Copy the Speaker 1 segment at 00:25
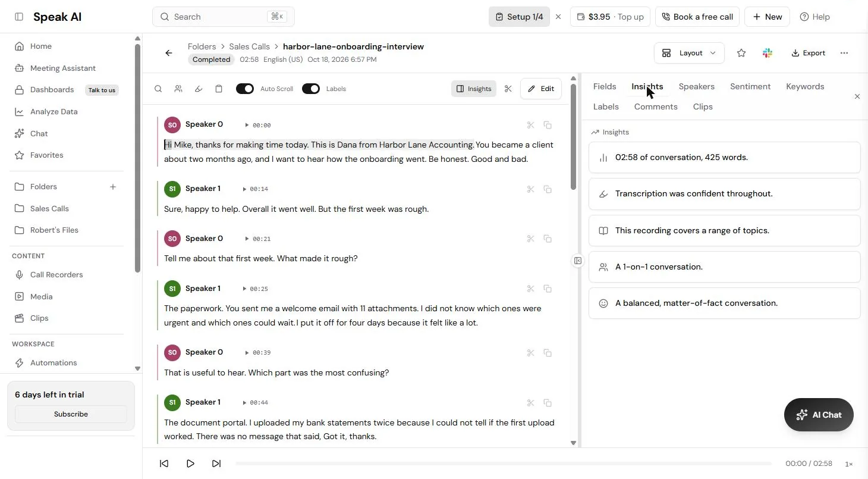 (x=548, y=289)
